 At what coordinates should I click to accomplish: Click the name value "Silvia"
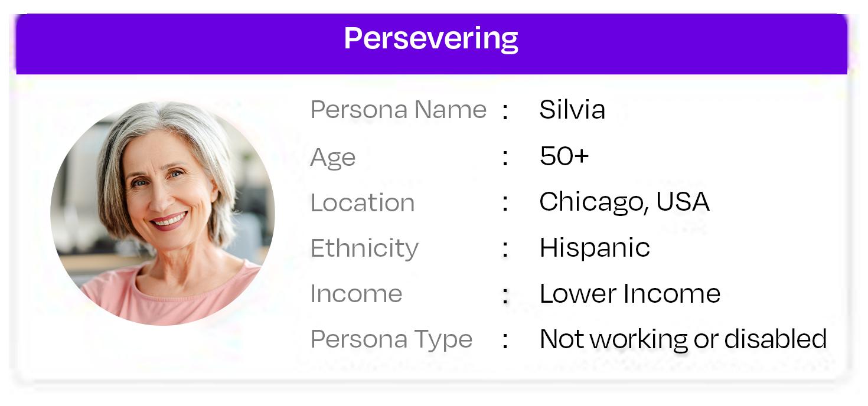(572, 110)
